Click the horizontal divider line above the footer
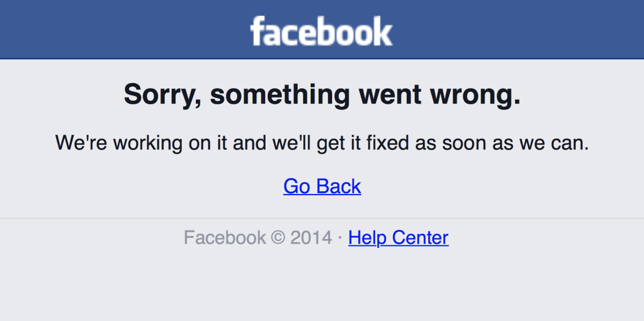Image resolution: width=644 pixels, height=321 pixels. tap(322, 218)
